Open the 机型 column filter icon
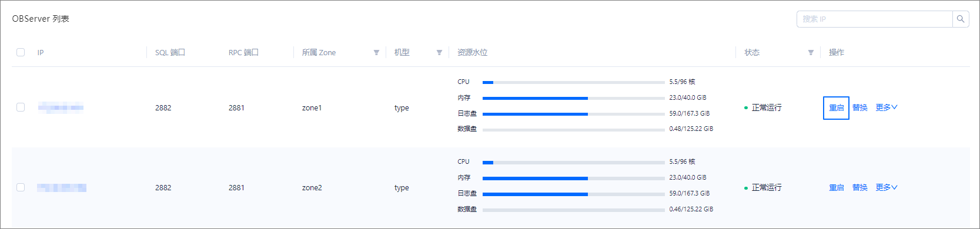The width and height of the screenshot is (980, 229). (439, 53)
